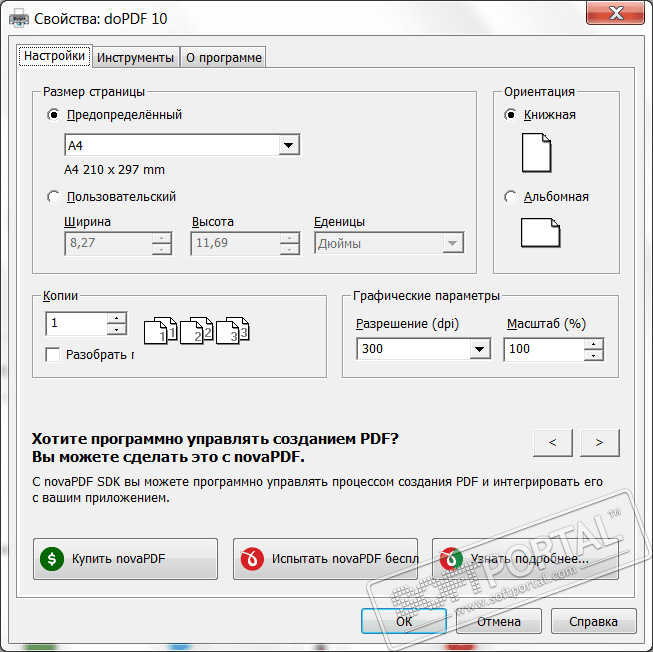Screen dimensions: 653x652
Task: Switch to the Инструменты tab
Action: [135, 57]
